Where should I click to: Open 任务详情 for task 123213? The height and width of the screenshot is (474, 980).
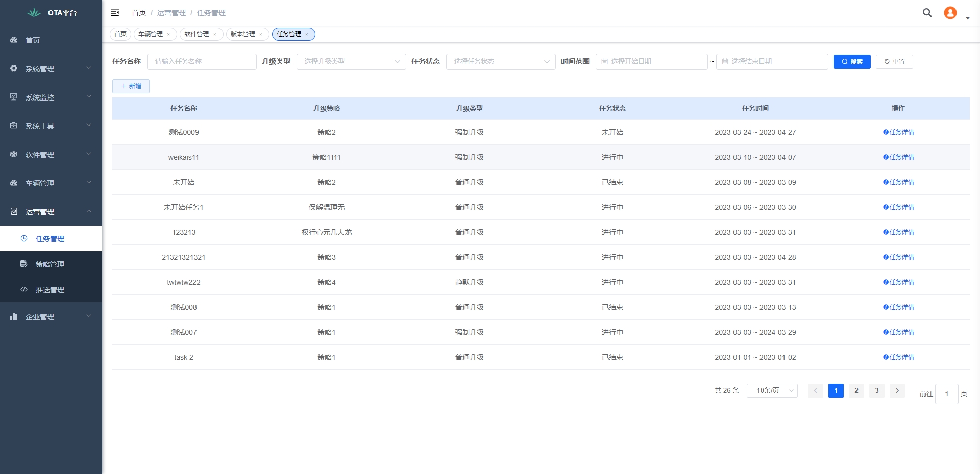tap(898, 232)
